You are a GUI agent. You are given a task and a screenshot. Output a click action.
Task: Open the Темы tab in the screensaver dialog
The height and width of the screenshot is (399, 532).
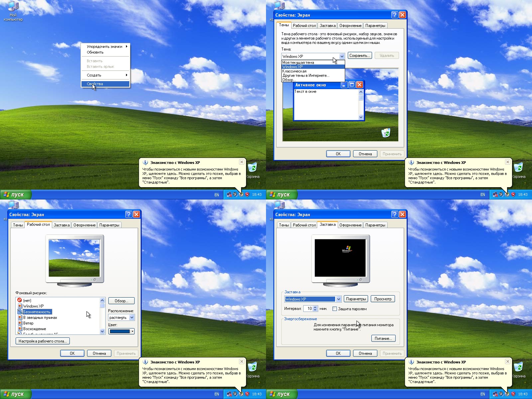284,225
